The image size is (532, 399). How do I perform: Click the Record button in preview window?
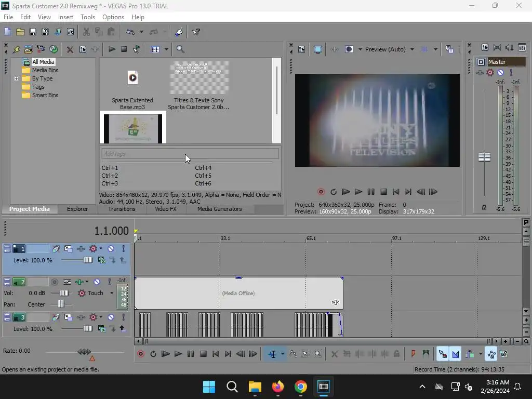pyautogui.click(x=321, y=192)
